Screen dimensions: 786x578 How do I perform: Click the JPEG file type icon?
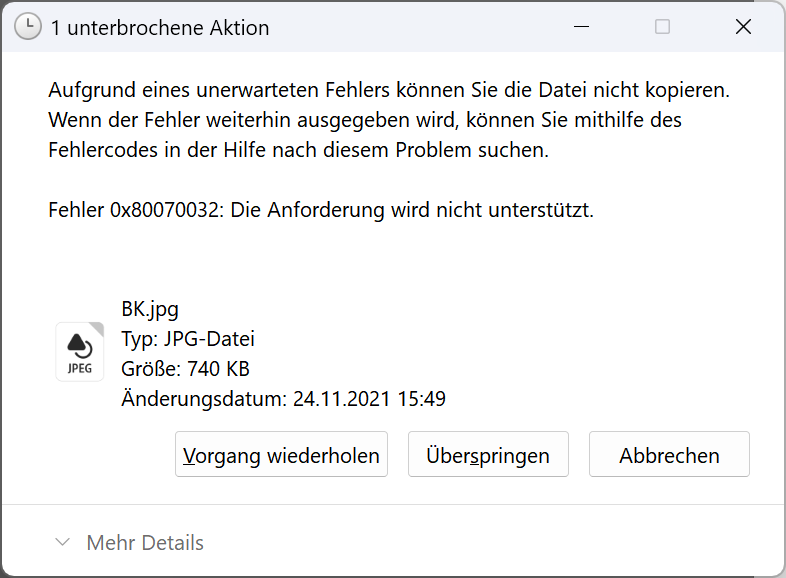(79, 350)
